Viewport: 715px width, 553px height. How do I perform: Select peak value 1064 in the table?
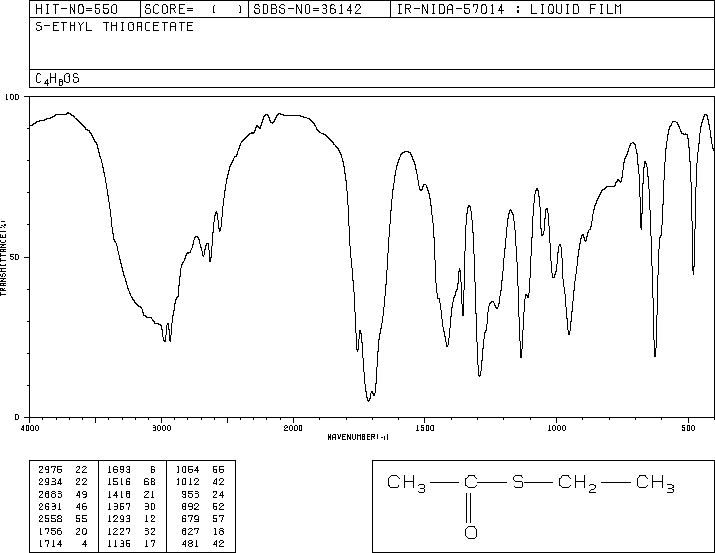point(187,470)
